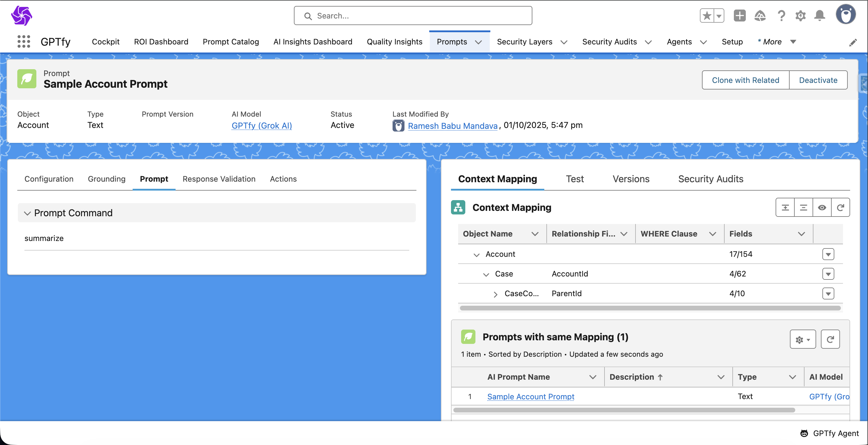The width and height of the screenshot is (868, 445).
Task: Open the Account row action dropdown
Action: point(828,254)
